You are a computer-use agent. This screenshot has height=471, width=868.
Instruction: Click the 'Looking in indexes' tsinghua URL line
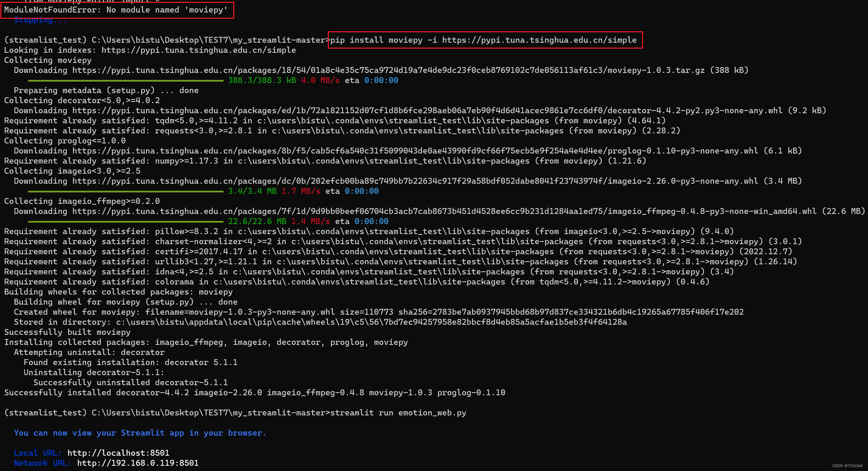[150, 50]
